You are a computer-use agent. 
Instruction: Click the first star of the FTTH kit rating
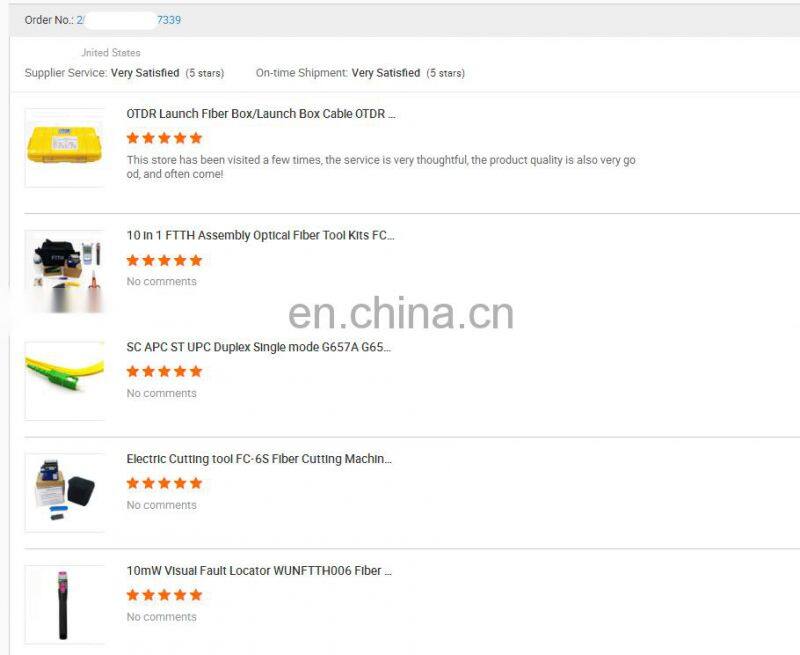point(133,260)
